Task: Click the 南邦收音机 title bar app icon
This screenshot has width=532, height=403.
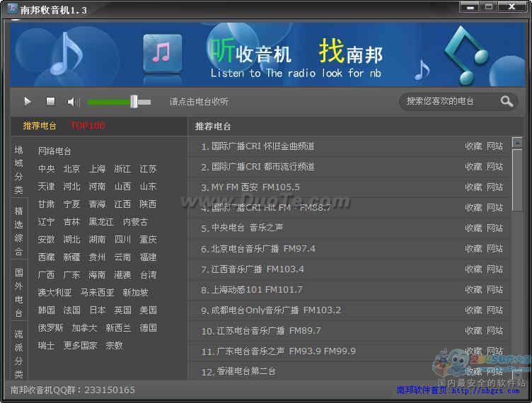Action: pyautogui.click(x=12, y=8)
